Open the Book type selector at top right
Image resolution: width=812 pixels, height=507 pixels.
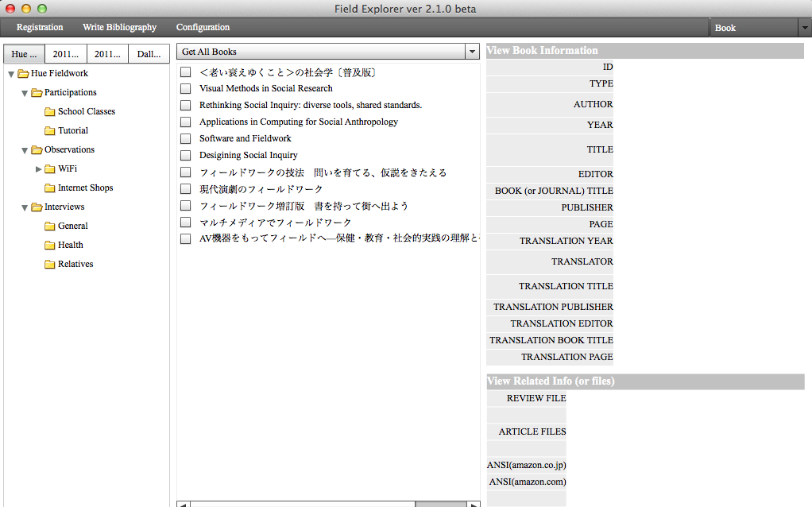[x=803, y=28]
